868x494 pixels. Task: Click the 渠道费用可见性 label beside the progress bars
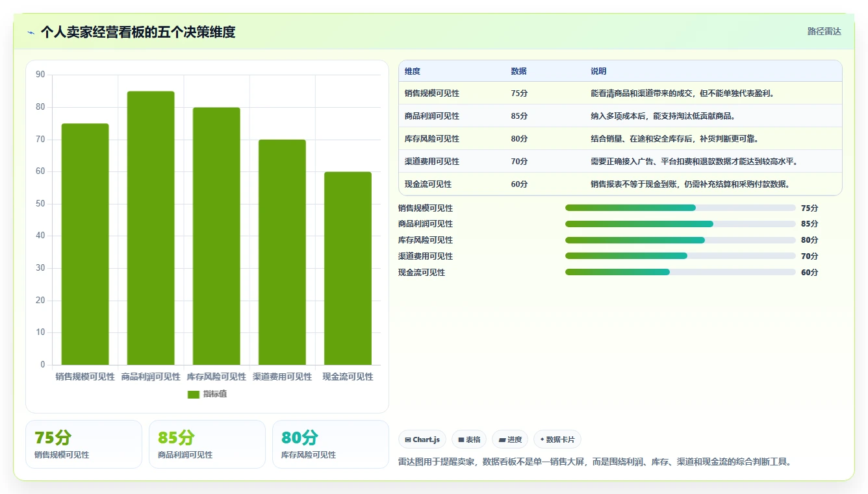click(426, 256)
